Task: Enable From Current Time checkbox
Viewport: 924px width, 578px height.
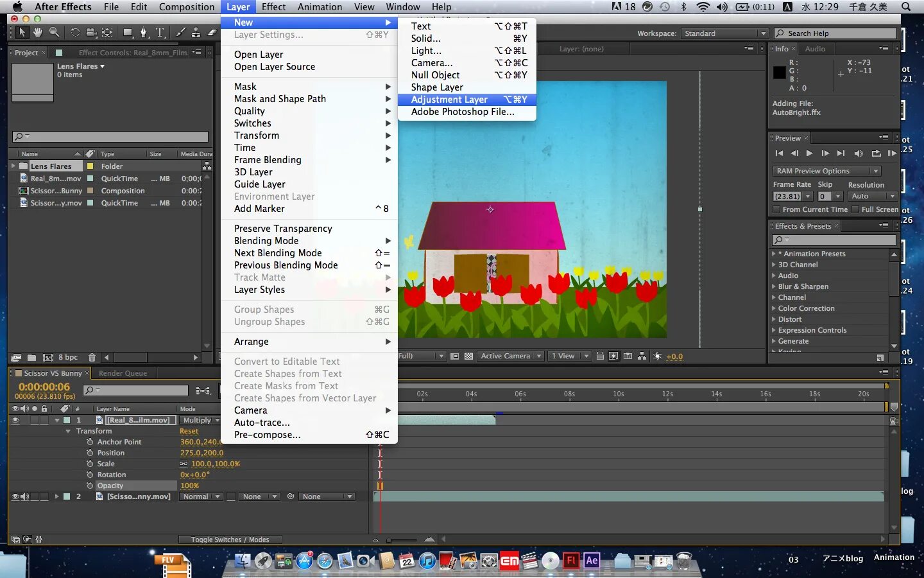Action: click(776, 209)
